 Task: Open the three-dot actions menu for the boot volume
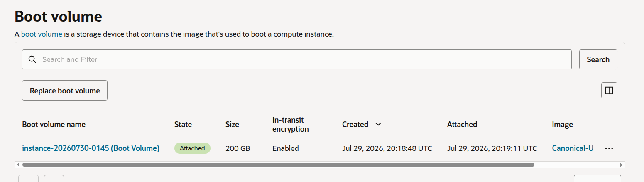click(x=609, y=148)
